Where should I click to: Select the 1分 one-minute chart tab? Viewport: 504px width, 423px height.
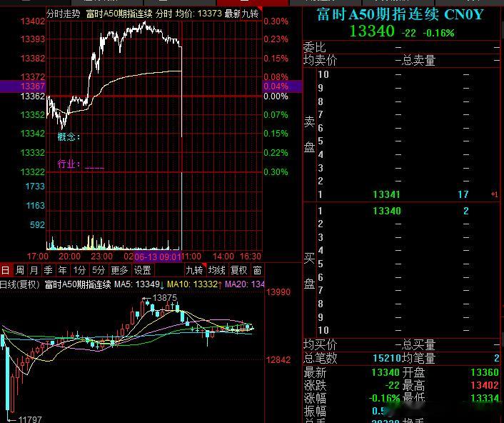[x=79, y=270]
